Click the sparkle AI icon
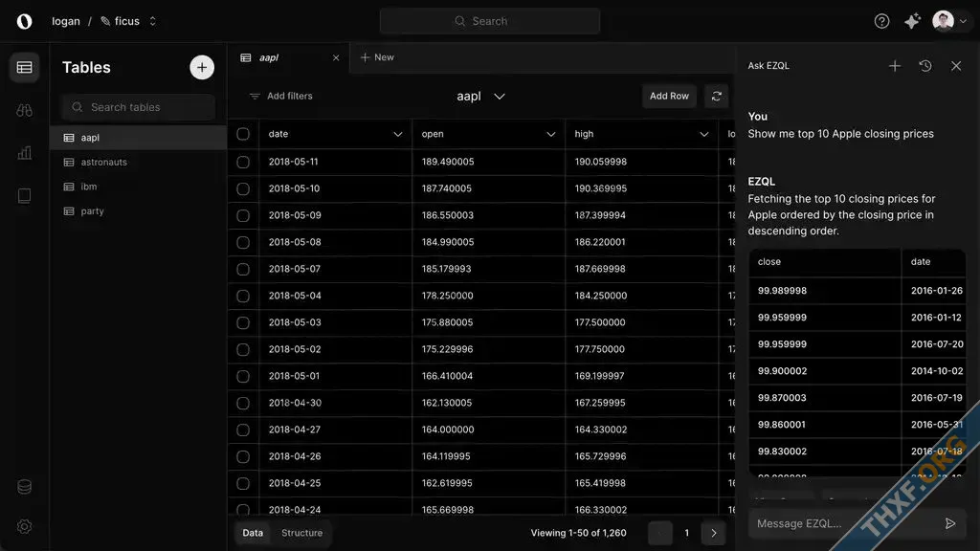This screenshot has height=551, width=980. (x=912, y=21)
